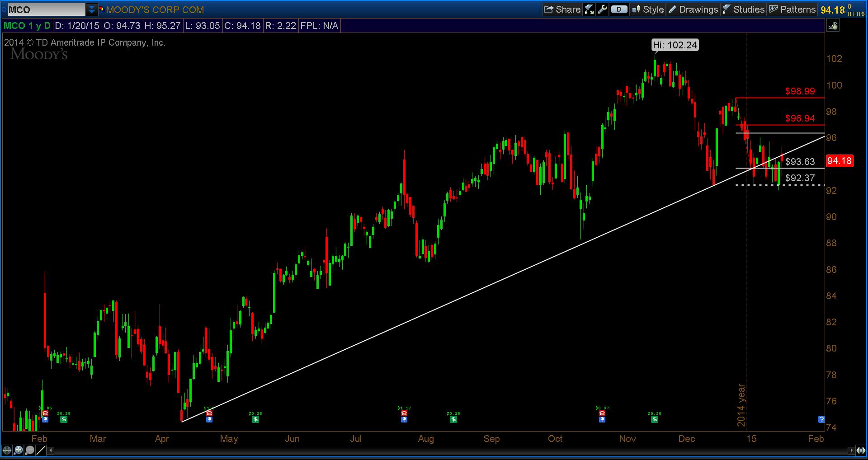868x460 pixels.
Task: Click the blue question mark icon
Action: (x=821, y=419)
